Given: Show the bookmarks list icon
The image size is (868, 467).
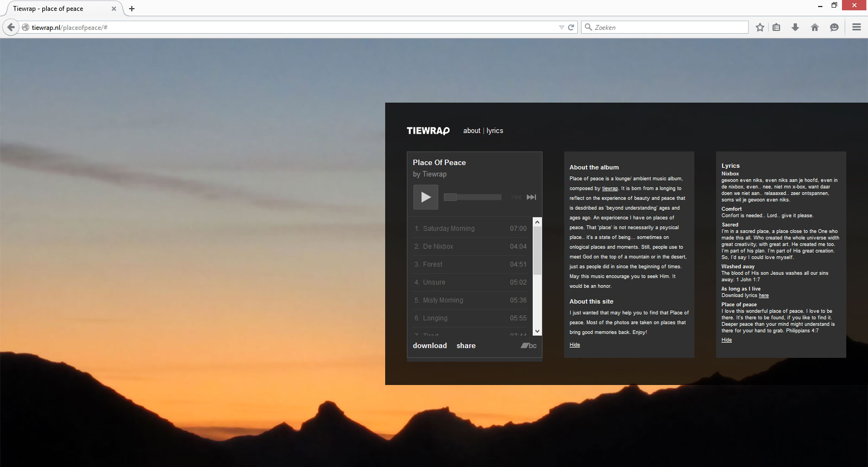Looking at the screenshot, I should click(776, 27).
